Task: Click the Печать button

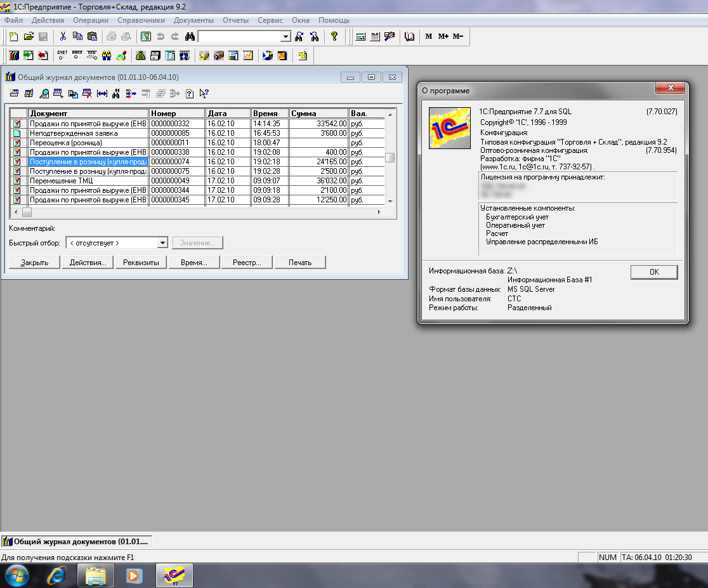Action: coord(300,263)
